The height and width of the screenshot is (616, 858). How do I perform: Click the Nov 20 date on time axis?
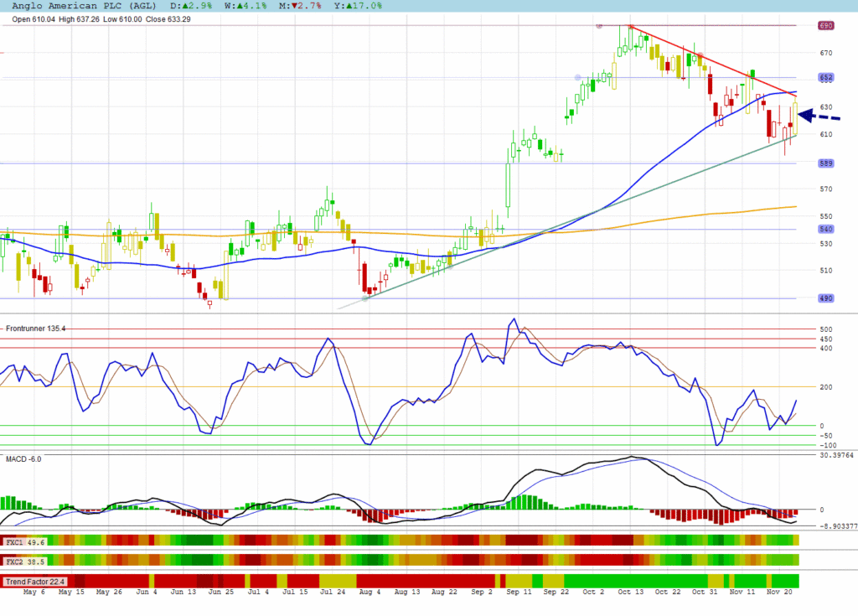[x=783, y=592]
